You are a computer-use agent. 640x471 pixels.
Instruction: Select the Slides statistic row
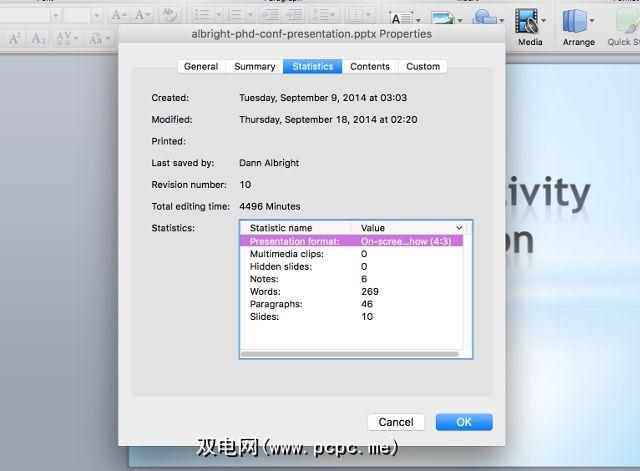pos(351,316)
